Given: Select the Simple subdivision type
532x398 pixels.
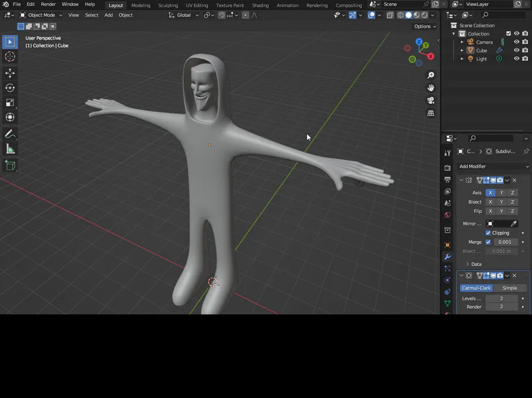Looking at the screenshot, I should (x=510, y=288).
